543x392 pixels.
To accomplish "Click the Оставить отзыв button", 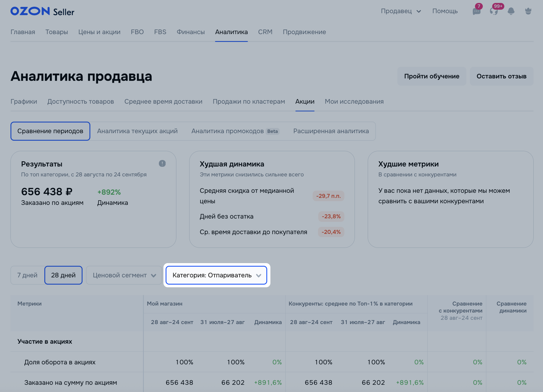I will point(501,76).
